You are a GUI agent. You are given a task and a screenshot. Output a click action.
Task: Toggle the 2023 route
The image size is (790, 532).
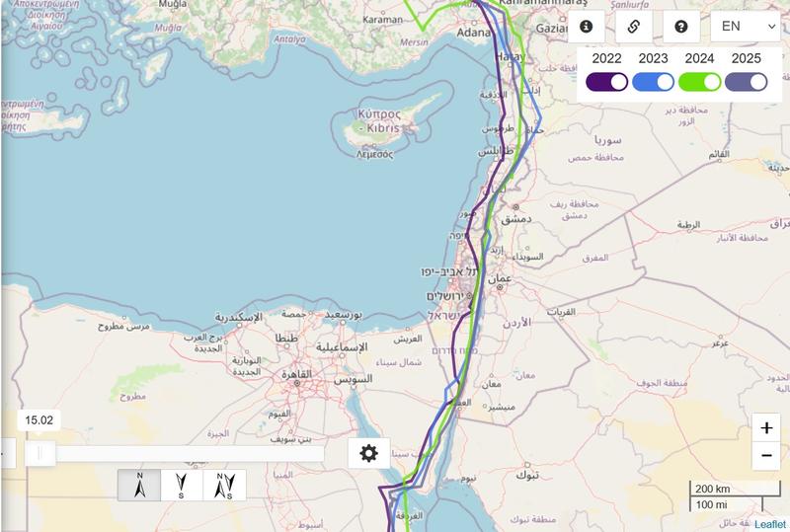tap(653, 82)
